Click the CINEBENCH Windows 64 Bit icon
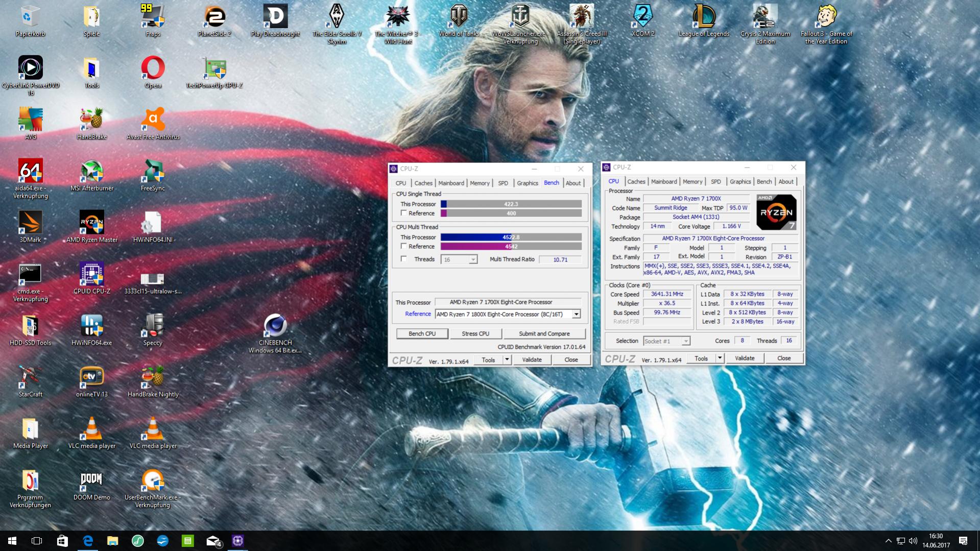980x551 pixels. pyautogui.click(x=275, y=333)
